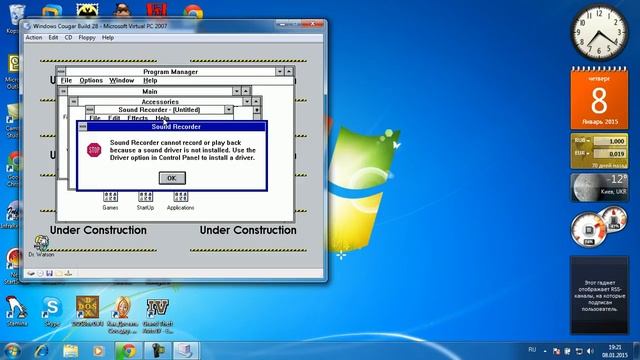Image resolution: width=640 pixels, height=360 pixels.
Task: Open the Program Manager control-menu box
Action: click(x=61, y=71)
